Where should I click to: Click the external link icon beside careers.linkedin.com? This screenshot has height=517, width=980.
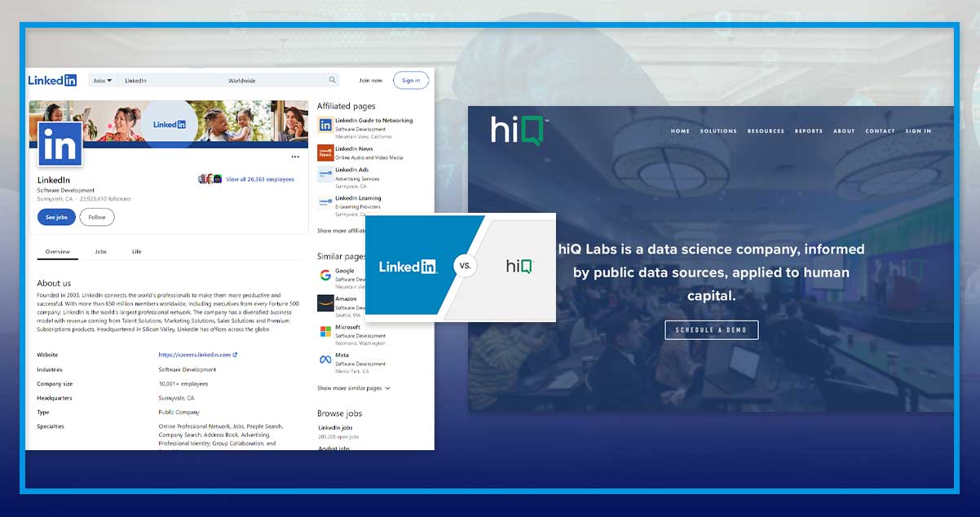[x=236, y=355]
